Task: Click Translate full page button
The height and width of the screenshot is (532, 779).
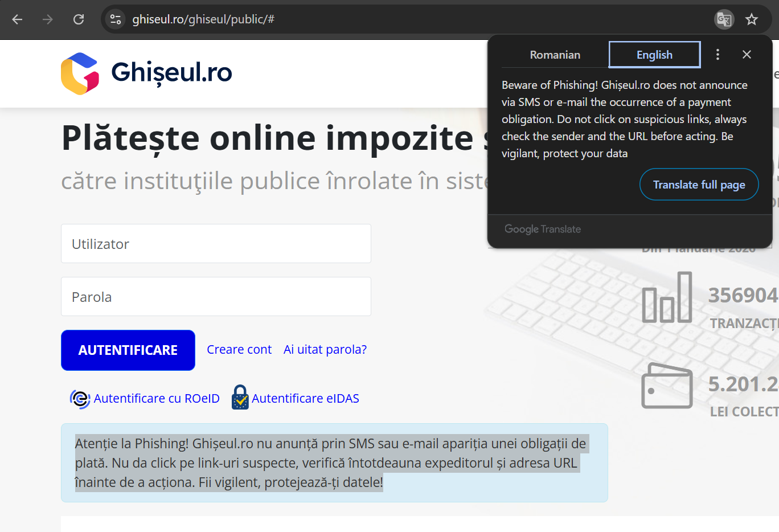Action: pos(699,185)
